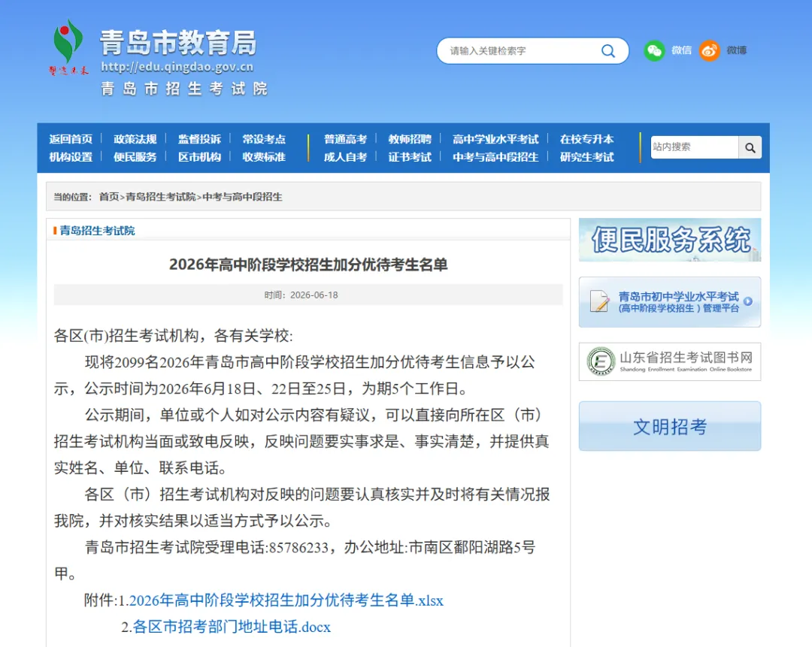Open the WeChat icon in header
Image resolution: width=812 pixels, height=647 pixels.
tap(655, 51)
